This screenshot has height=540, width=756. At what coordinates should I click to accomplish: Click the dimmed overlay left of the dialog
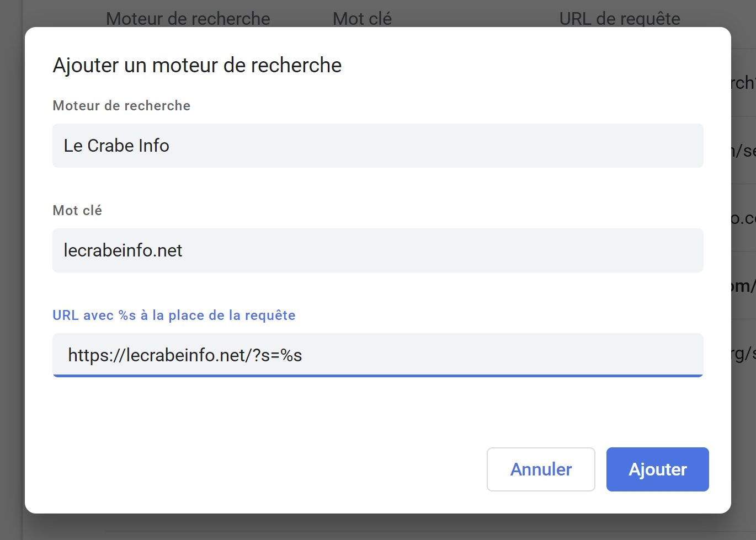[12, 270]
